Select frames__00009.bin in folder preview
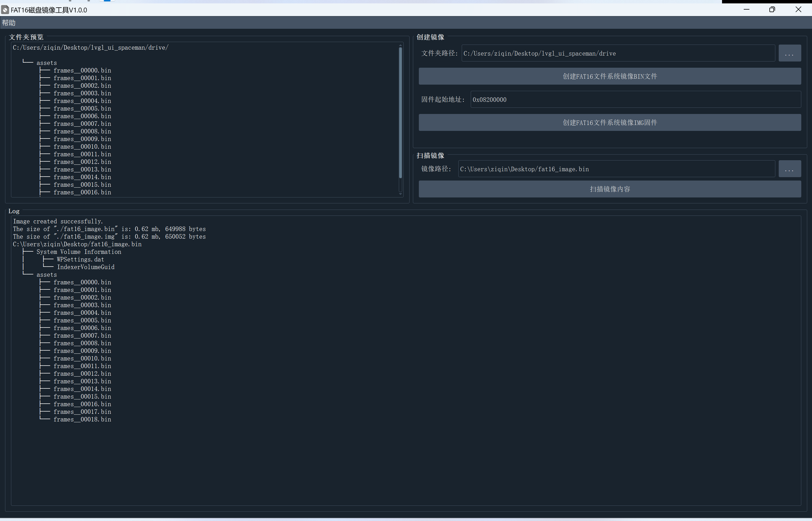The image size is (812, 521). coord(82,139)
